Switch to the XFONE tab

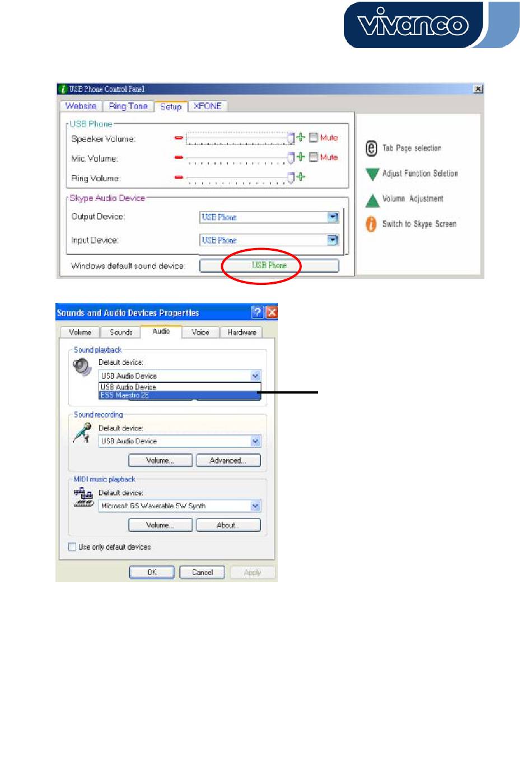coord(207,106)
